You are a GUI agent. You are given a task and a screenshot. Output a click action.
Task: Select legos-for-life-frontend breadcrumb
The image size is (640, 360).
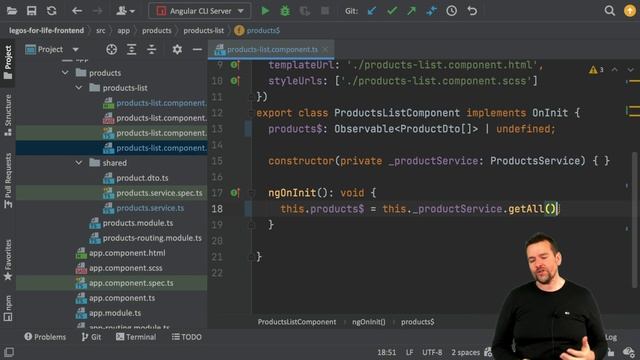pos(46,31)
